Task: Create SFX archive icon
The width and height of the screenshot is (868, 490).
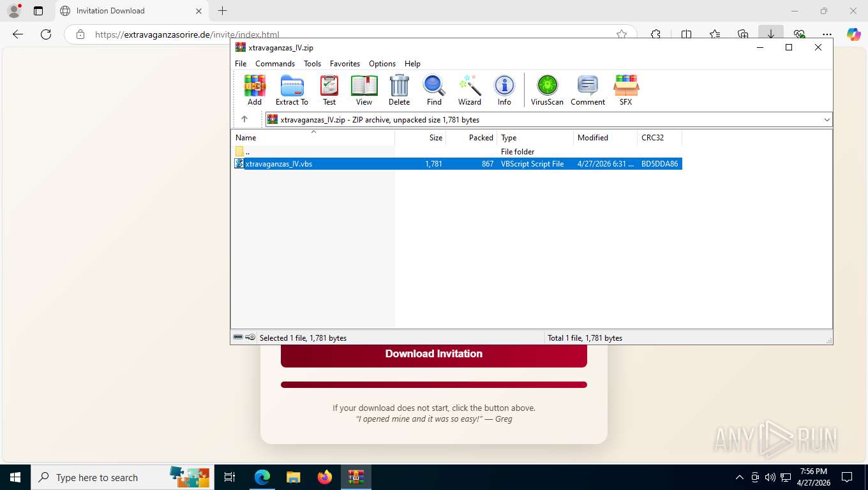Action: click(x=625, y=90)
